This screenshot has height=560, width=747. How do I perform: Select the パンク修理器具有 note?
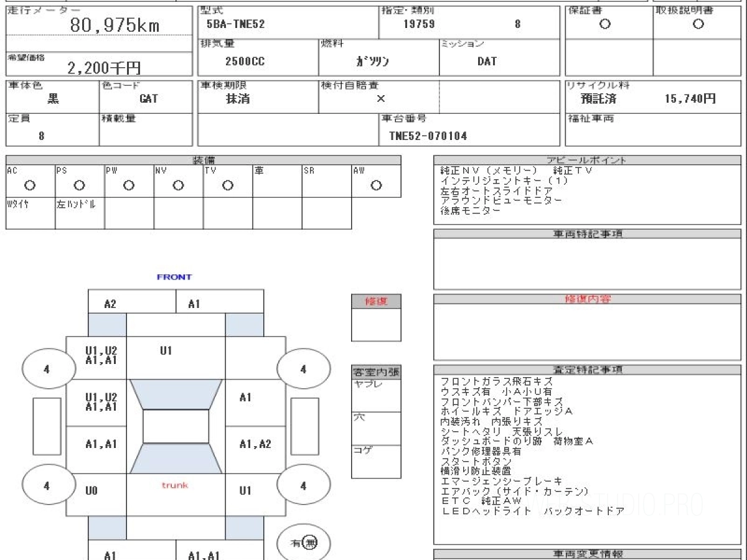point(481,451)
